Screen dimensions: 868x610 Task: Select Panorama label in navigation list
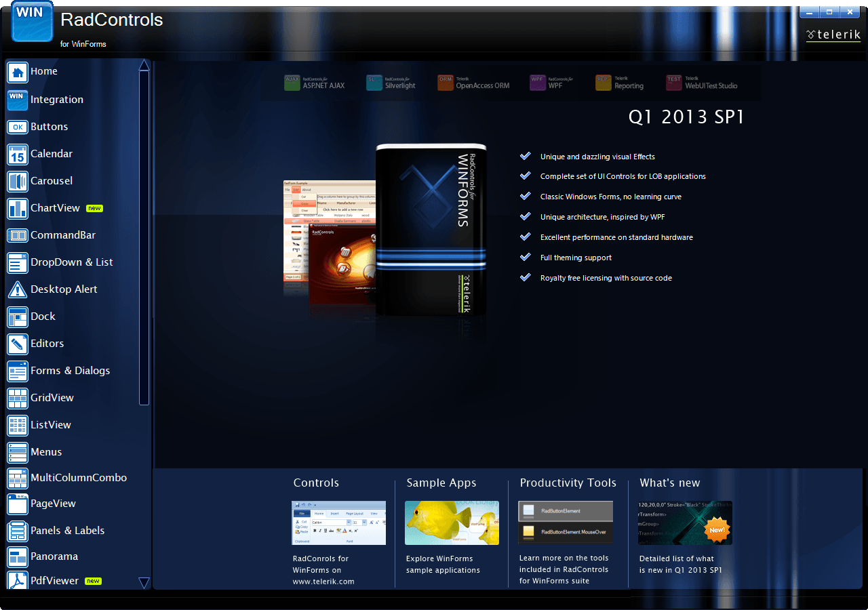click(x=54, y=556)
